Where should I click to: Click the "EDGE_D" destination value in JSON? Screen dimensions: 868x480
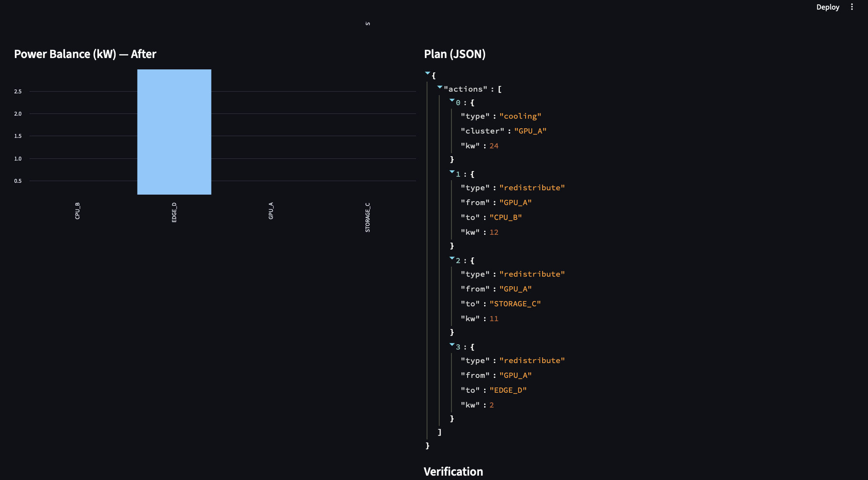508,390
